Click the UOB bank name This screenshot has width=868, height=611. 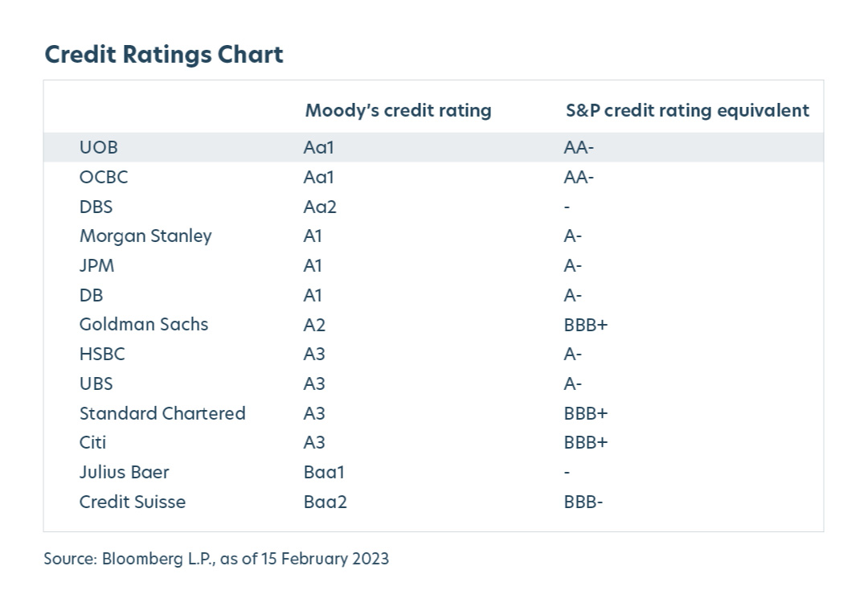(99, 148)
